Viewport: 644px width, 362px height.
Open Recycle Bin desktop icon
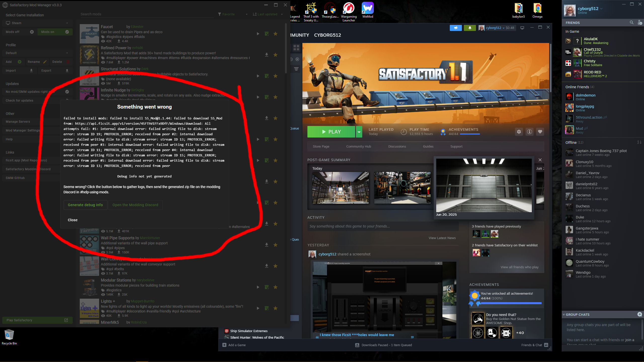pyautogui.click(x=9, y=337)
